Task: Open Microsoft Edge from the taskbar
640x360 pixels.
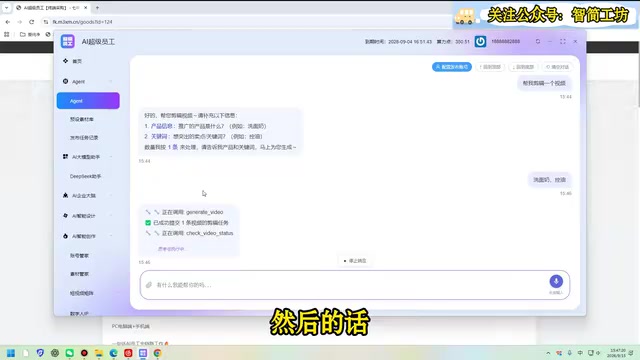Action: point(113,353)
